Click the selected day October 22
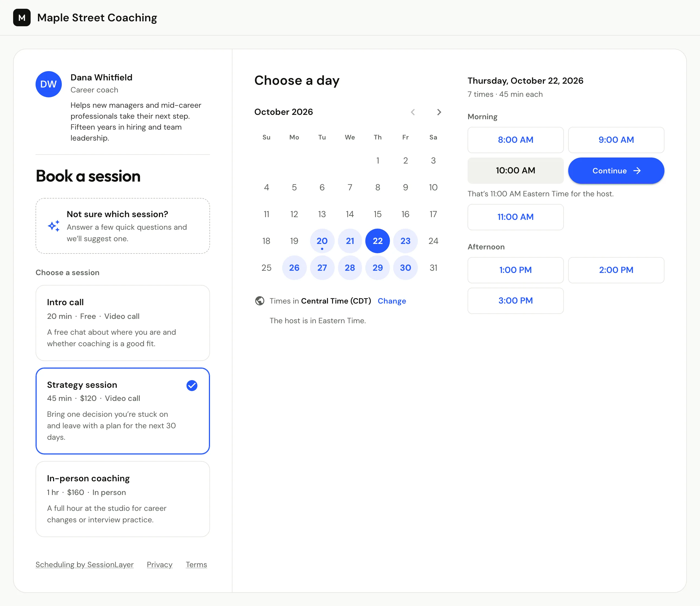The height and width of the screenshot is (606, 700). 378,241
